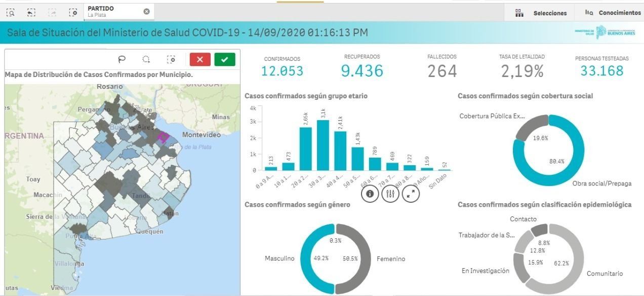Expand age group chart to fullscreen
The height and width of the screenshot is (296, 644).
click(x=411, y=194)
